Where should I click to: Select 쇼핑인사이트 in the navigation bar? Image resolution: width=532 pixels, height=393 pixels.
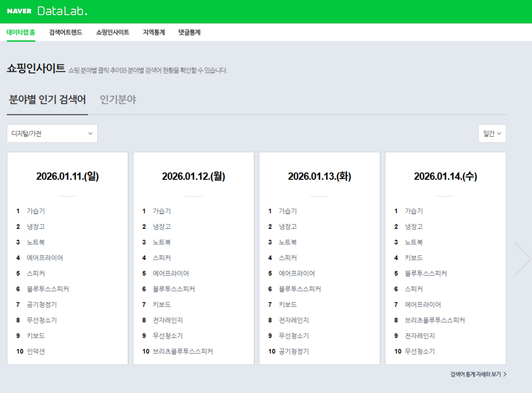113,32
